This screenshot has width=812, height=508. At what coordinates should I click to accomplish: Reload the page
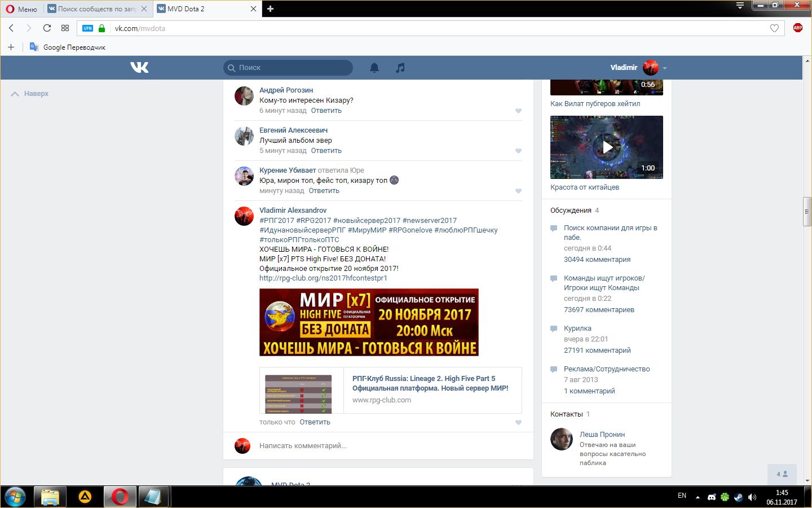point(47,28)
